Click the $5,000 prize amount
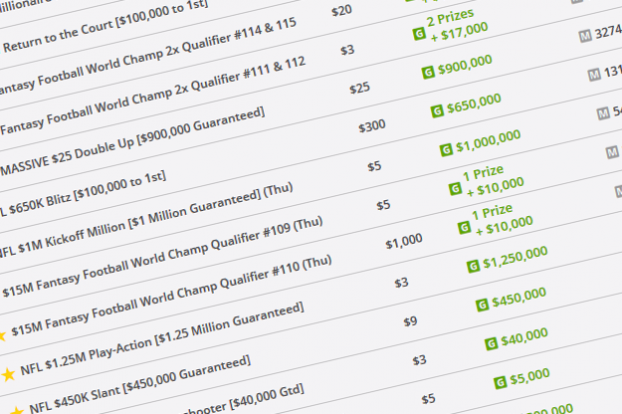The image size is (622, 414). click(530, 377)
